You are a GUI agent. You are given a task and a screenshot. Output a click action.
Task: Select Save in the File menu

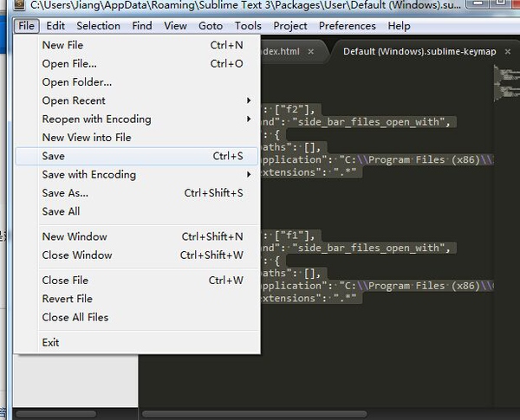tap(137, 156)
